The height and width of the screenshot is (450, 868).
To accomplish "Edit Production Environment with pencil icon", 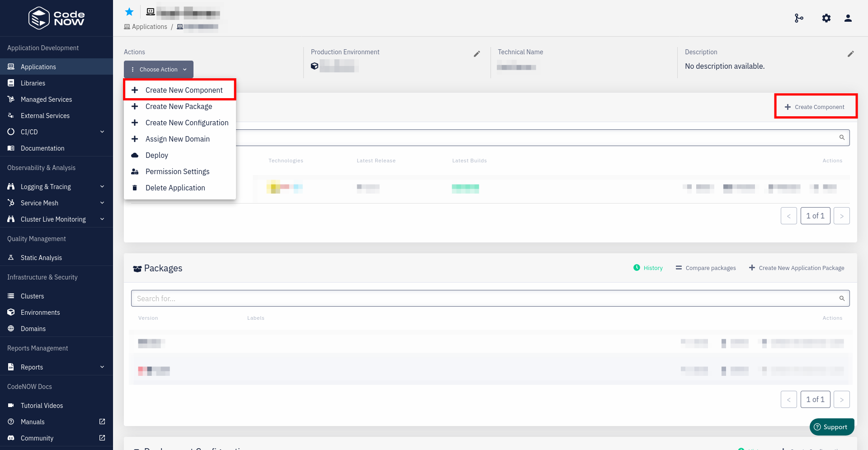I will tap(476, 54).
